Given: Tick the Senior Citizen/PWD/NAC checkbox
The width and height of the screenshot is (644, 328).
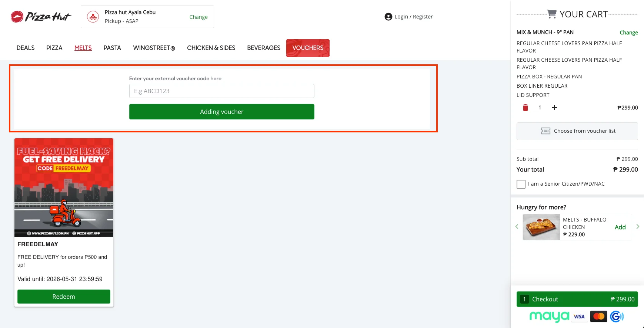Looking at the screenshot, I should [x=521, y=184].
